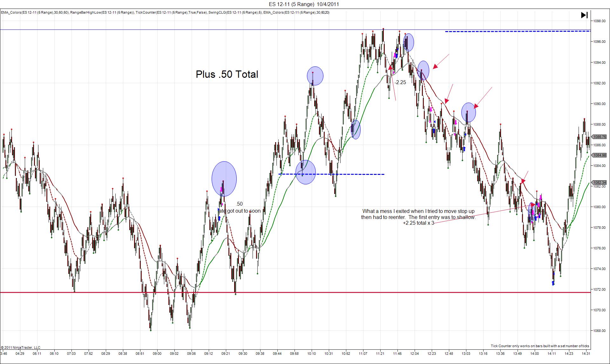This screenshot has width=610, height=364.
Task: Click the 06:10 time axis label
Action: [54, 354]
